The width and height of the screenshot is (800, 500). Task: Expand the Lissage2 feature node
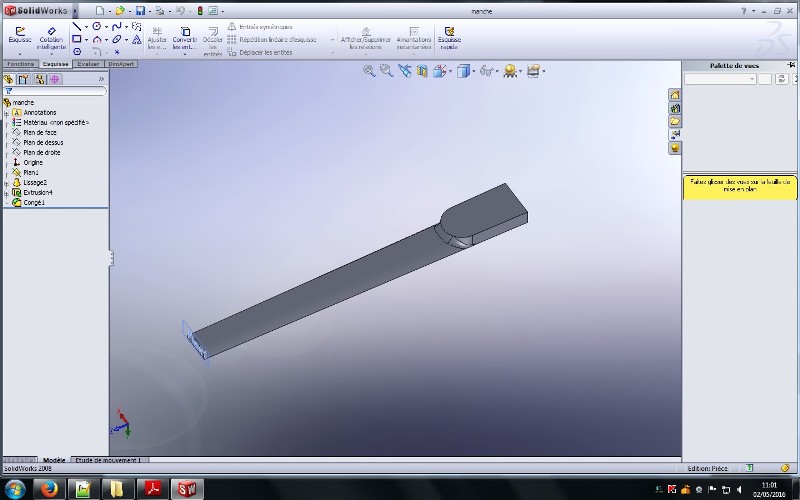(6, 183)
